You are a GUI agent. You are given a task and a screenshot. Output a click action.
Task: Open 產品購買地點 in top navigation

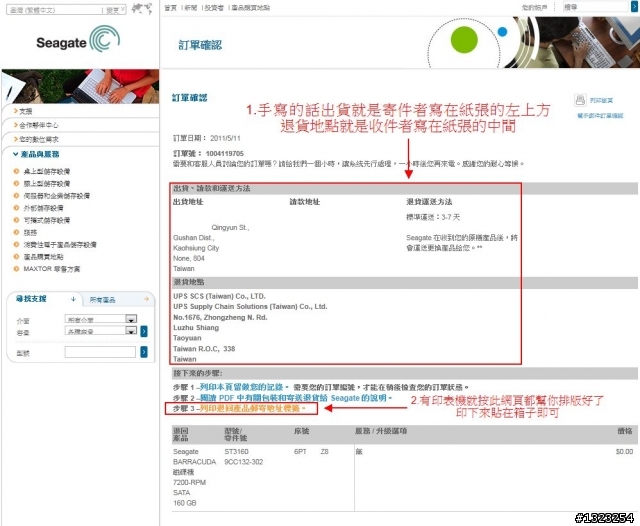[251, 7]
